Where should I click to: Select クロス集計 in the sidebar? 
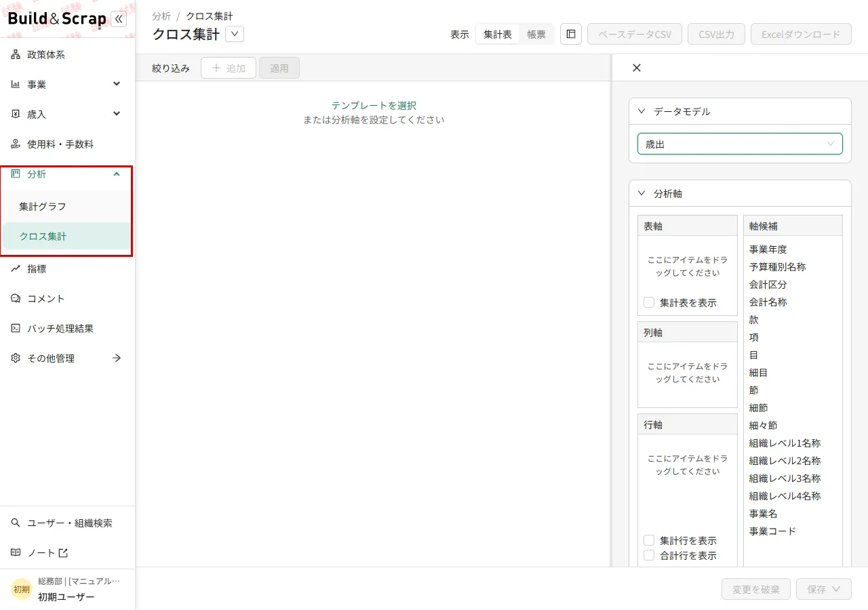(68, 237)
